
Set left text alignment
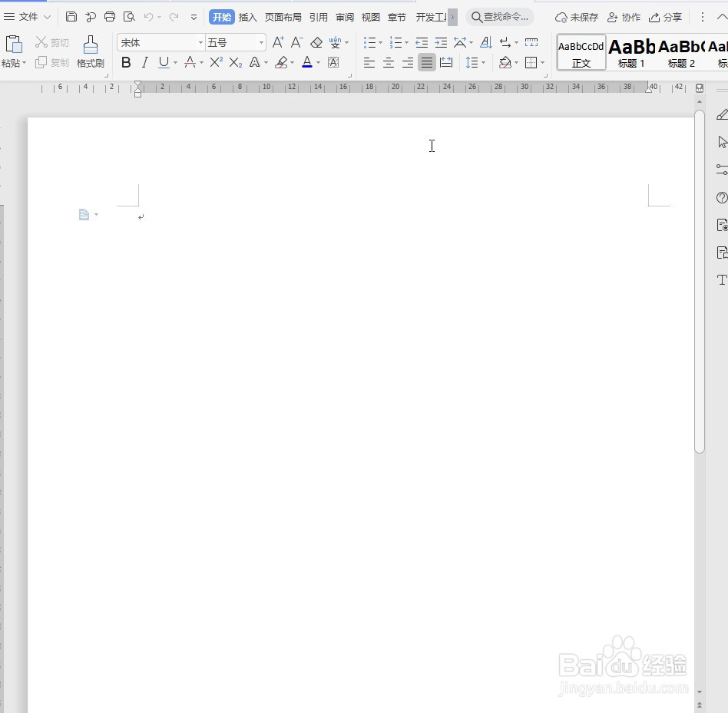tap(369, 62)
